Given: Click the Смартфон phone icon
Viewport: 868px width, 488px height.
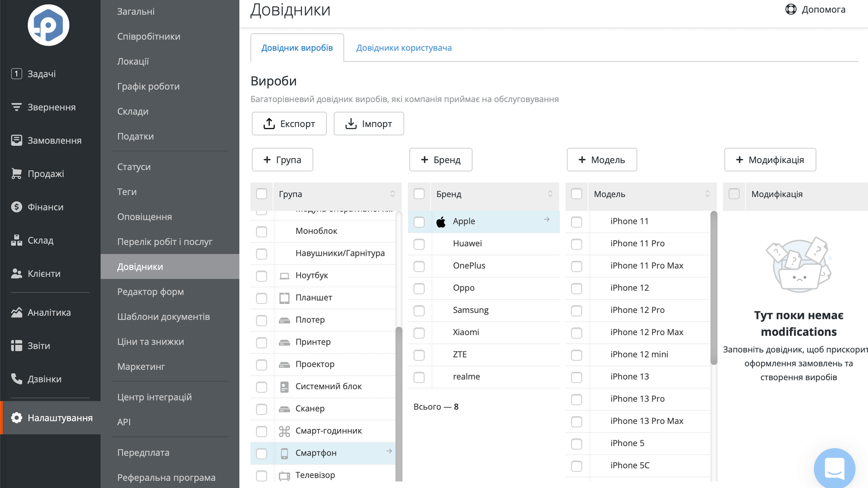Looking at the screenshot, I should coord(284,453).
